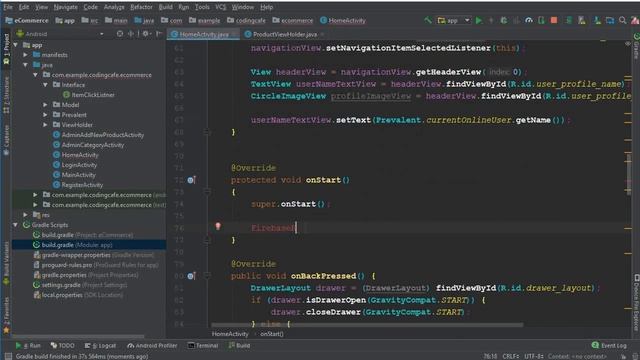Viewport: 640px width, 360px height.
Task: Open the Logcat tool window
Action: (100, 345)
